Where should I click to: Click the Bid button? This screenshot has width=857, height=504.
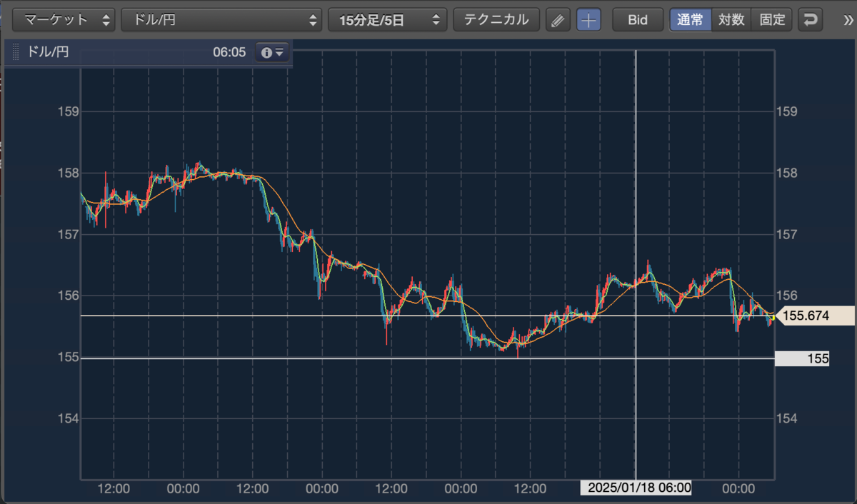pyautogui.click(x=637, y=20)
